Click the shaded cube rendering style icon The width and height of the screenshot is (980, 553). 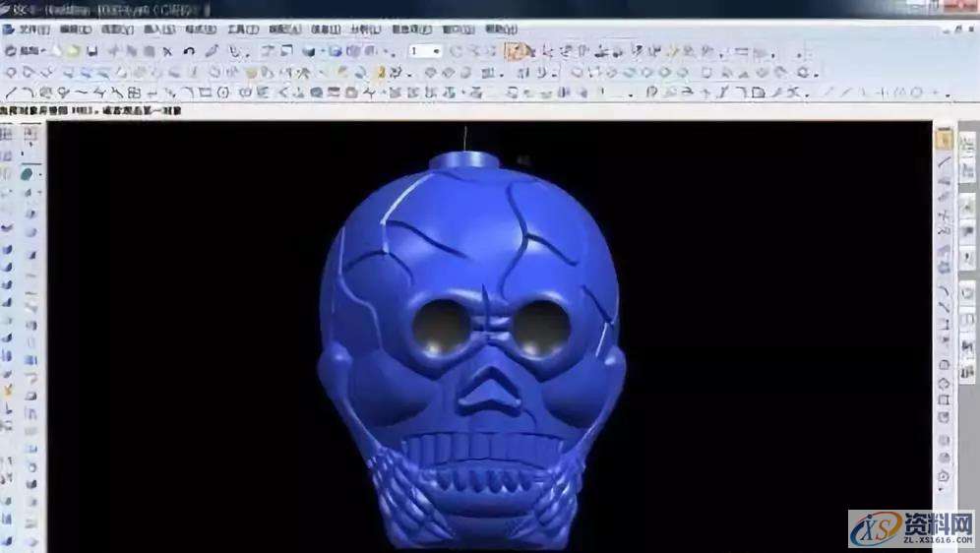pos(308,51)
